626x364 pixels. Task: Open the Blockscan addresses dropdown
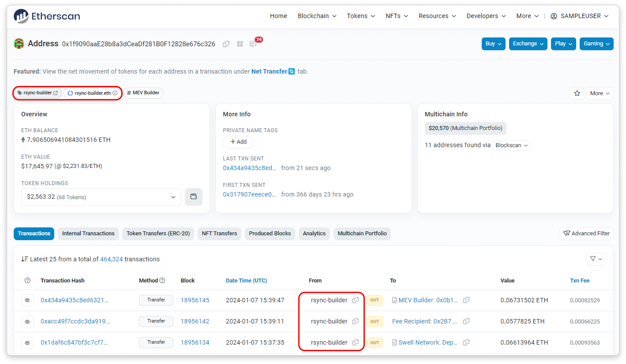click(511, 145)
